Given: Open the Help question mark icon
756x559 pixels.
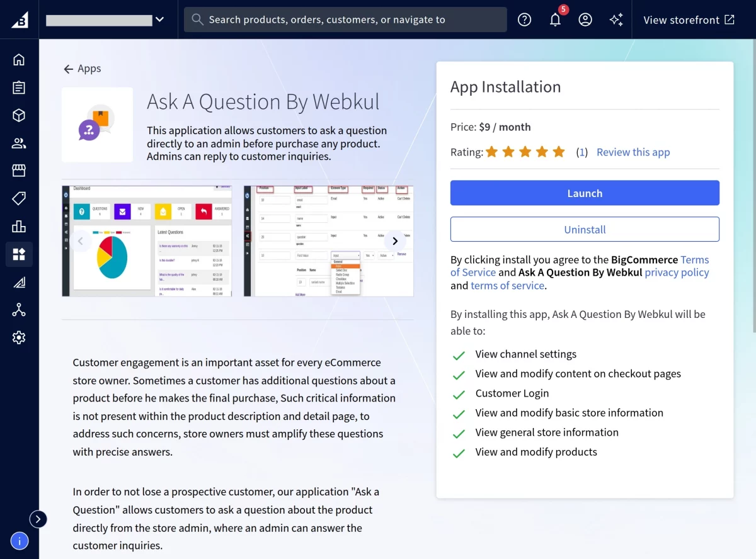Looking at the screenshot, I should 524,20.
